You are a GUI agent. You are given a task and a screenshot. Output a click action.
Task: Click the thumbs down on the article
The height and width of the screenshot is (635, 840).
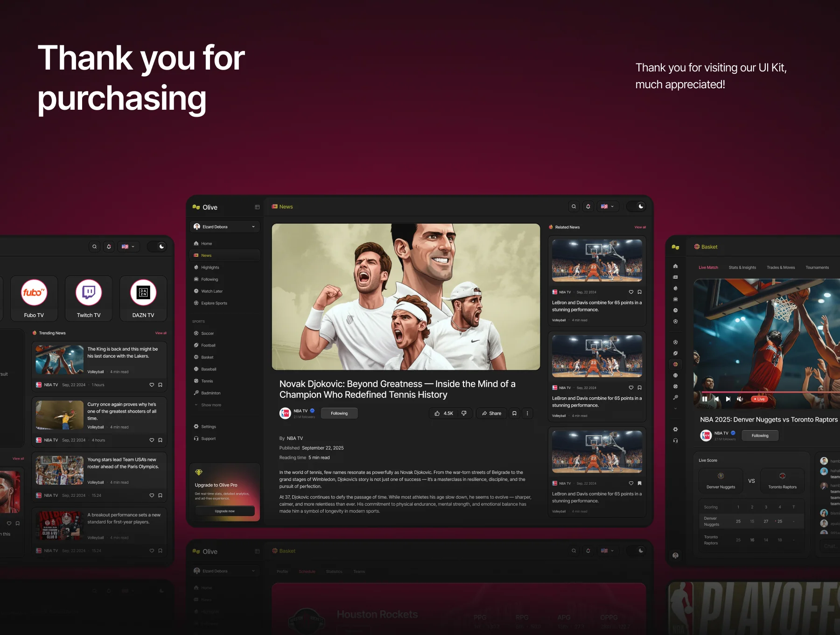(464, 413)
